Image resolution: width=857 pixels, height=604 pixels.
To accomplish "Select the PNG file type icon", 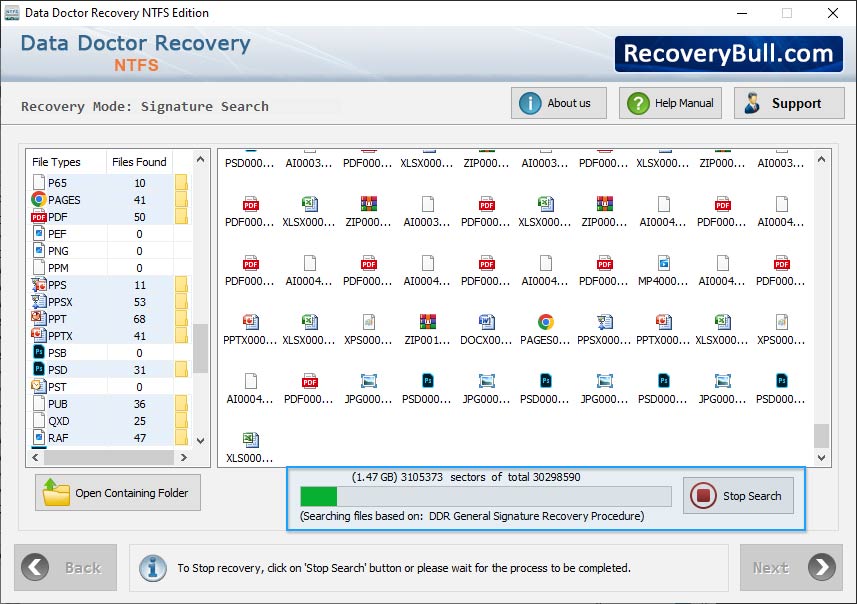I will coord(39,251).
